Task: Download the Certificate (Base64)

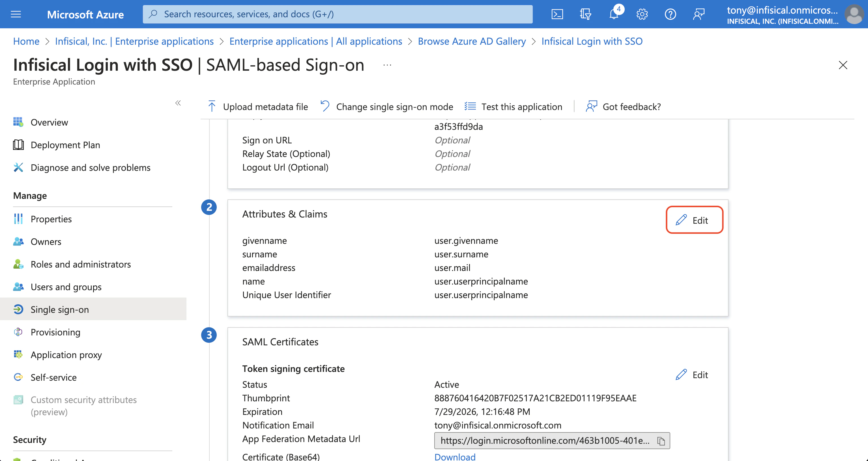Action: (x=455, y=457)
